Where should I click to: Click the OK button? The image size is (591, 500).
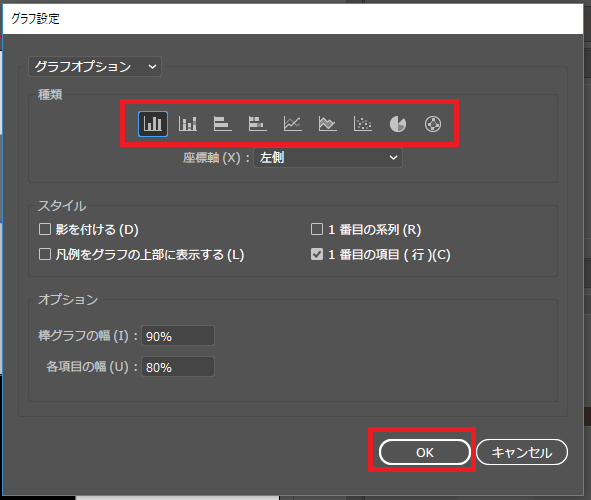(425, 452)
